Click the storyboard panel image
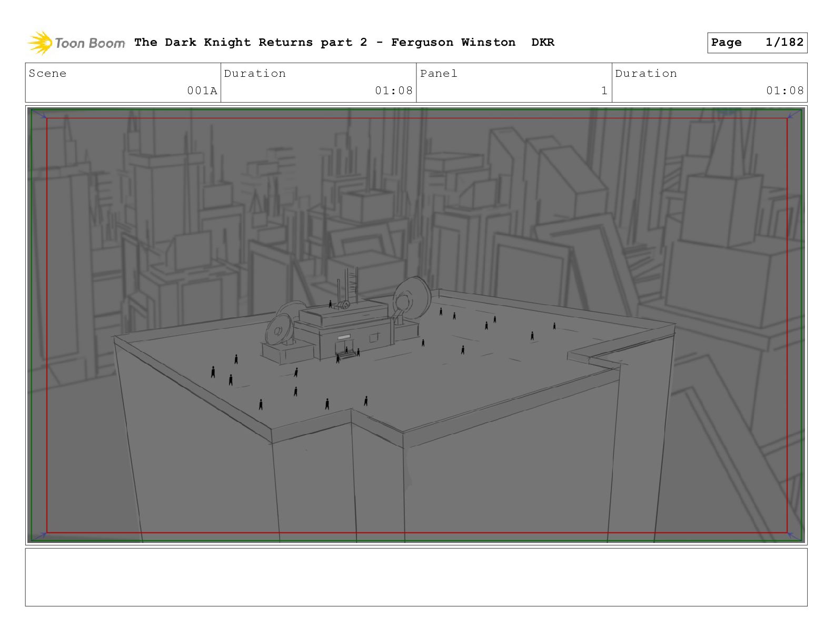The image size is (834, 644). pyautogui.click(x=416, y=325)
